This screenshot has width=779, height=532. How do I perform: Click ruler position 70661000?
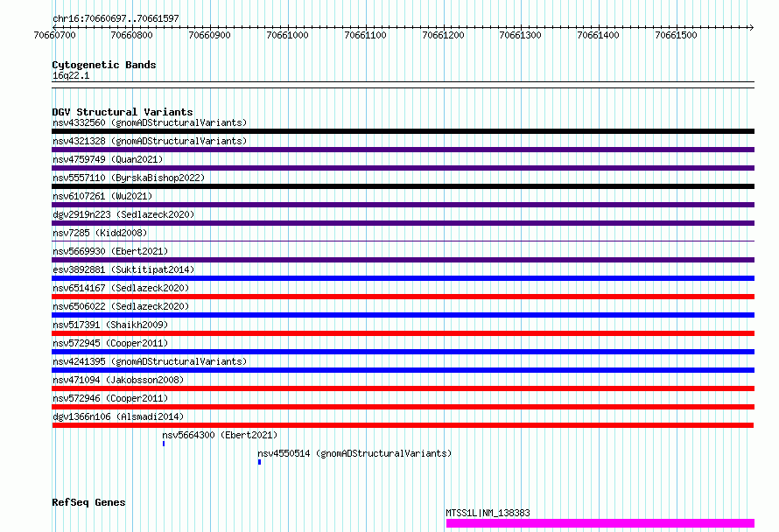[288, 35]
